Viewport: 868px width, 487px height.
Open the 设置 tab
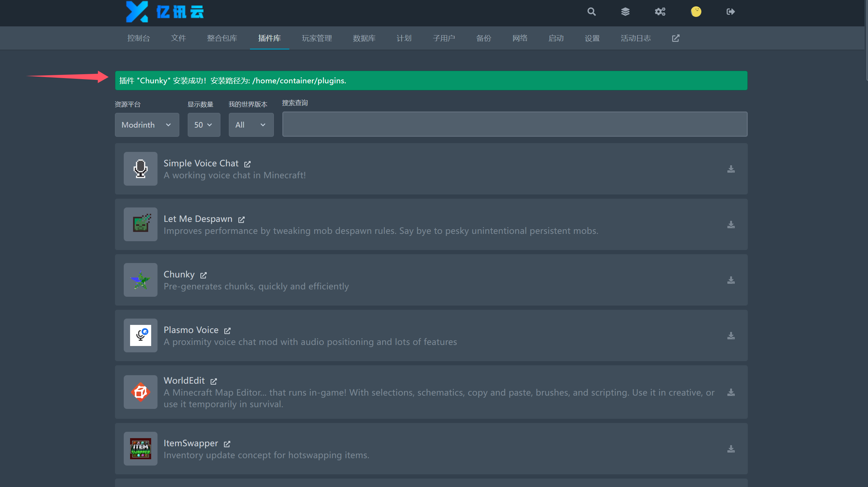click(592, 38)
